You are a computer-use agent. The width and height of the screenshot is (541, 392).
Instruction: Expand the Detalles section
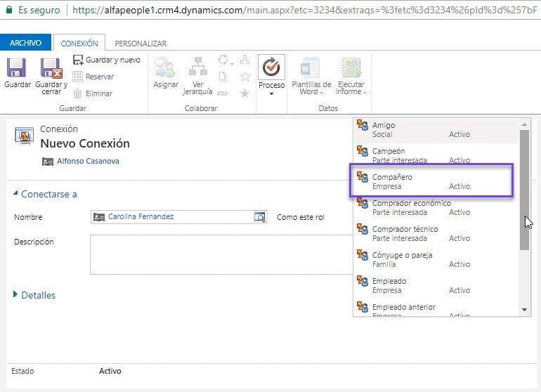pyautogui.click(x=15, y=294)
